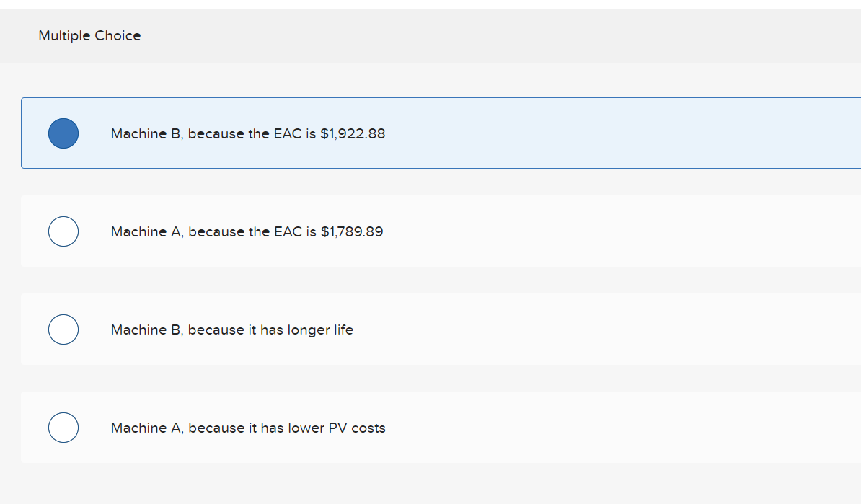Click the Multiple Choice heading label
Viewport: 861px width, 504px height.
[x=89, y=35]
